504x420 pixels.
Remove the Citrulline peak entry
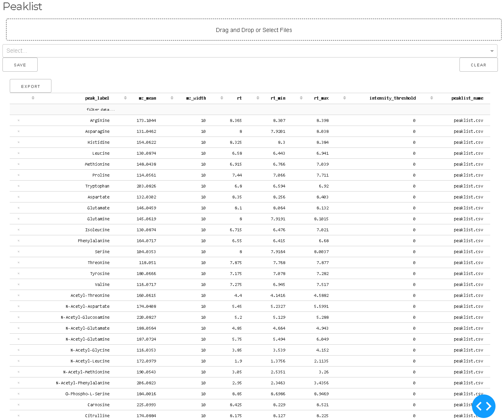click(17, 416)
